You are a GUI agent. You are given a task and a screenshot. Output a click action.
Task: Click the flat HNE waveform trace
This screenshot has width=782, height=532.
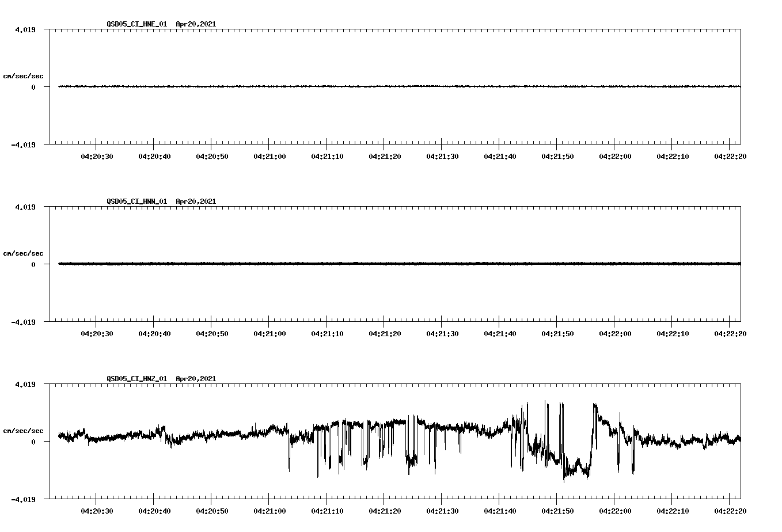point(346,86)
